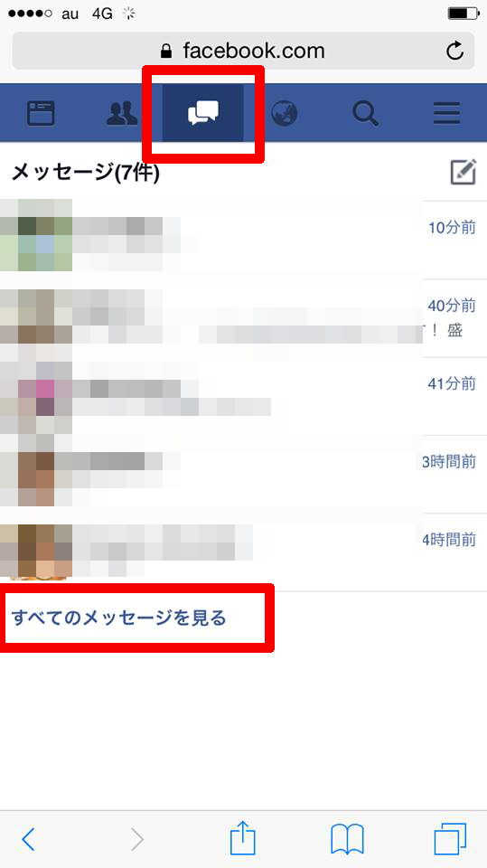Tap the facebook.com address bar

click(244, 51)
